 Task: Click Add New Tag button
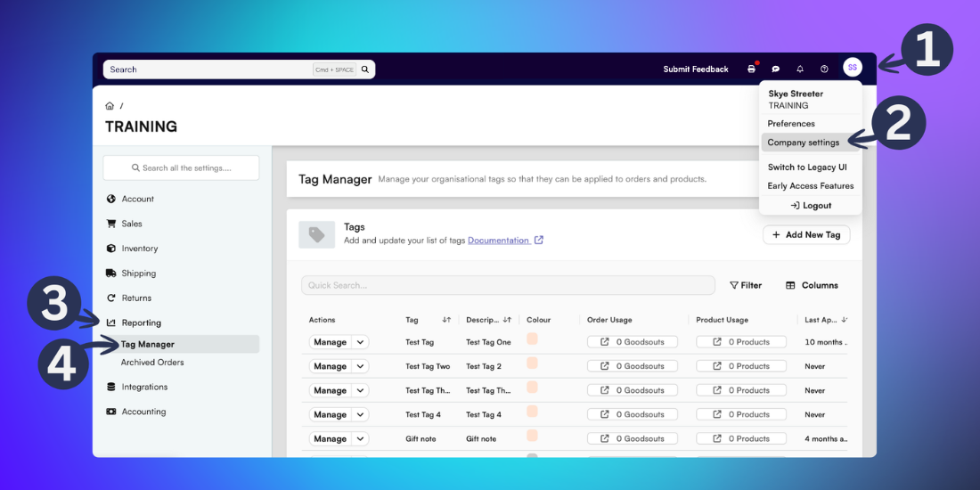coord(806,235)
